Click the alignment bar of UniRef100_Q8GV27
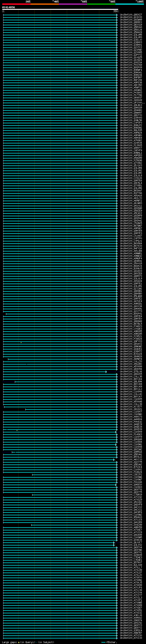The image size is (146, 644). [x=60, y=15]
